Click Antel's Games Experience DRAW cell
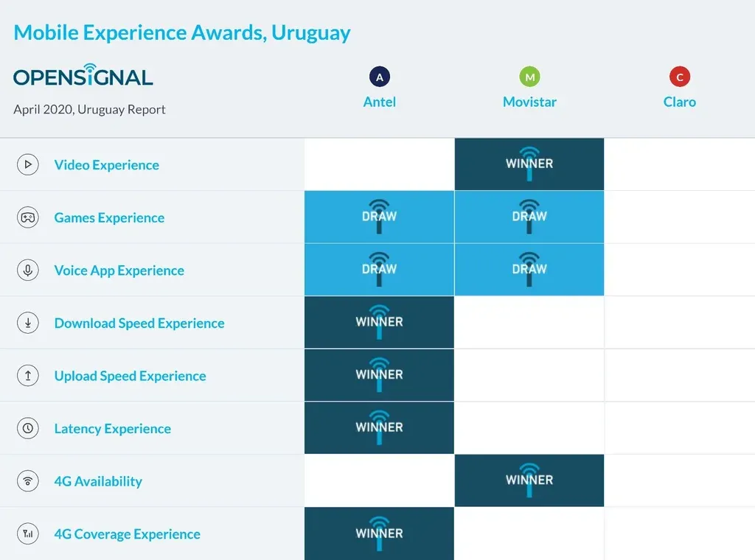 (379, 217)
